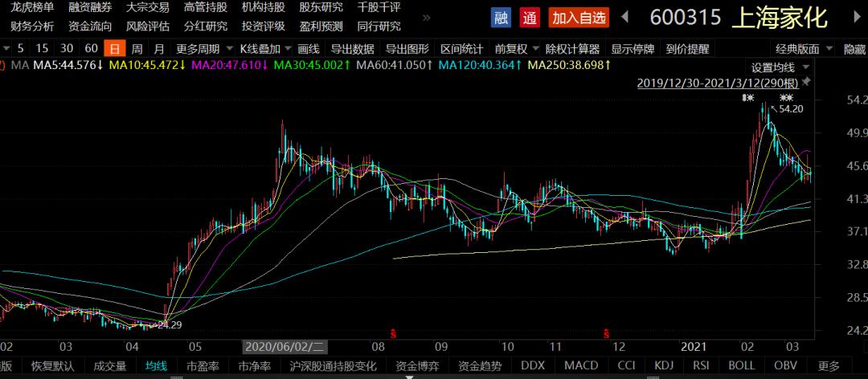Open the 经典版面 layout dropdown
Image resolution: width=868 pixels, height=379 pixels.
click(803, 49)
